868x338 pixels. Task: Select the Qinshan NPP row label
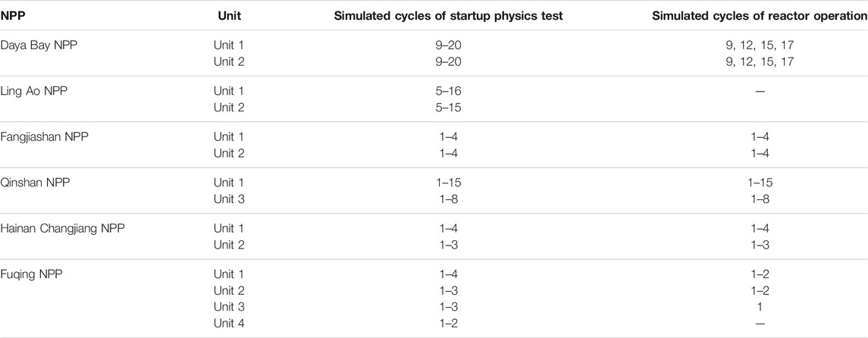[x=36, y=183]
